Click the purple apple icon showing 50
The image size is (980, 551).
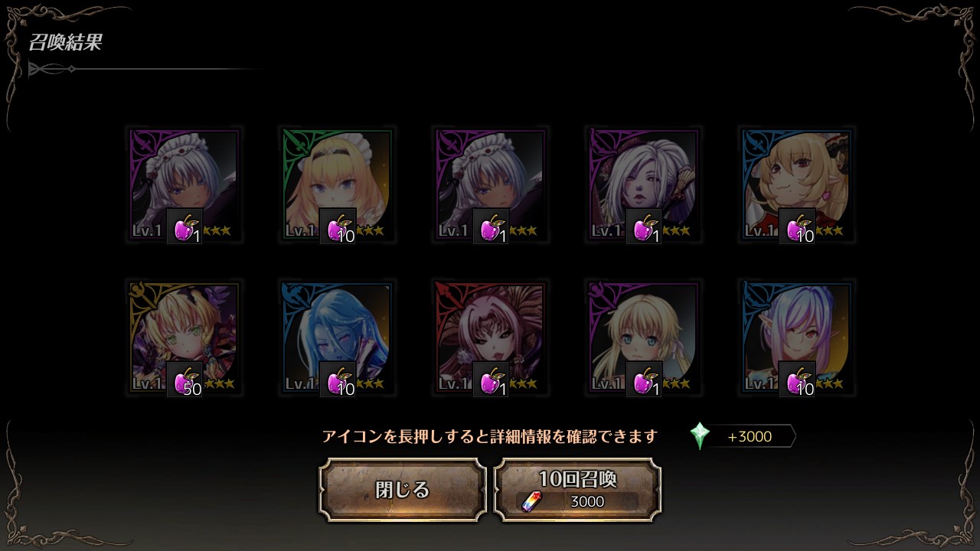click(x=185, y=380)
